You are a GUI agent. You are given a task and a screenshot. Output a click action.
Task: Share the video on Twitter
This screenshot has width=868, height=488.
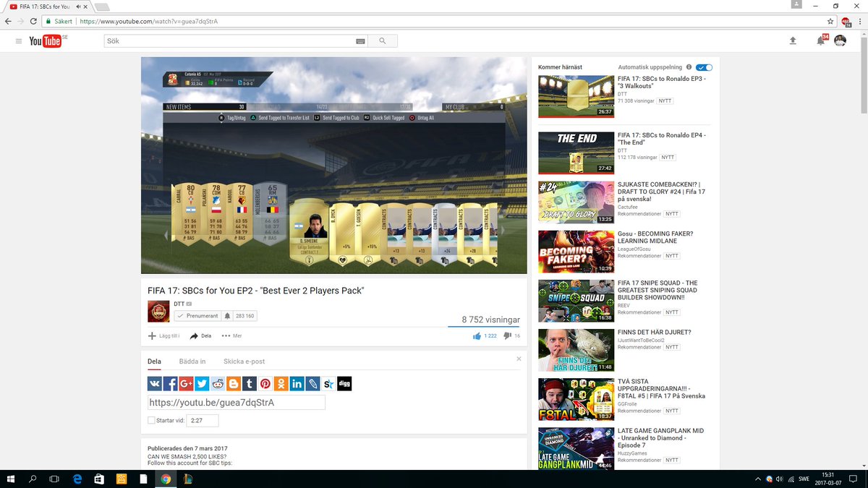tap(202, 384)
